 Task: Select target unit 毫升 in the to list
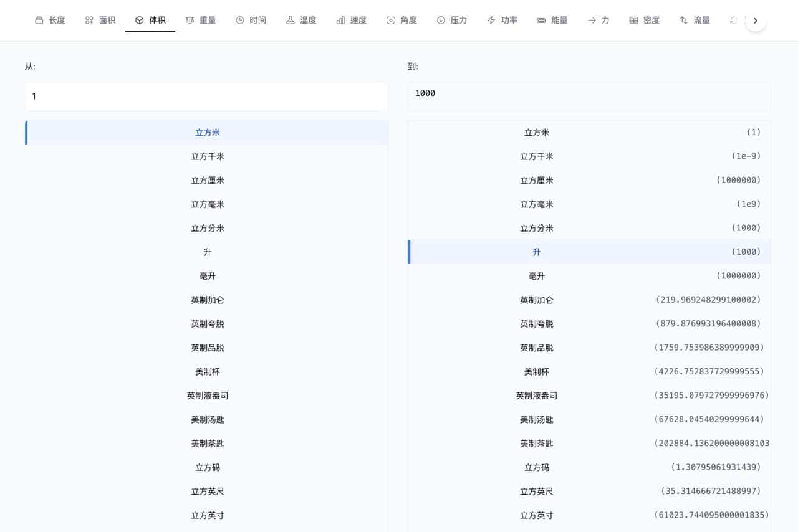click(589, 276)
